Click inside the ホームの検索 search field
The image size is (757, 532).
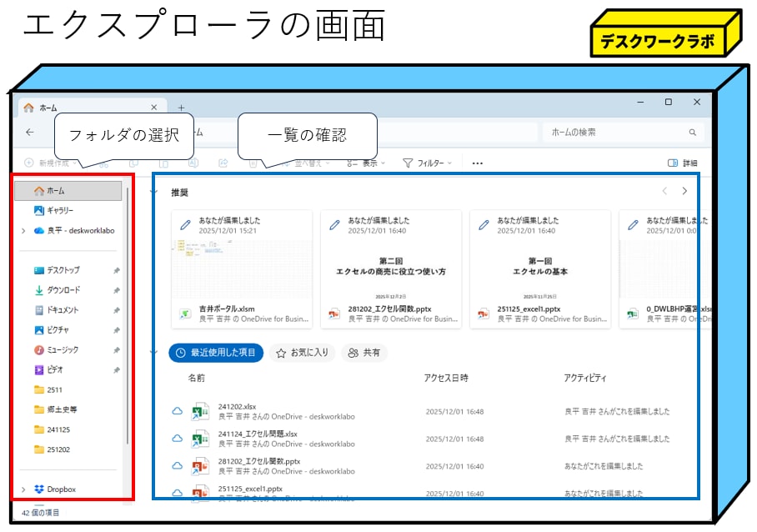[623, 133]
